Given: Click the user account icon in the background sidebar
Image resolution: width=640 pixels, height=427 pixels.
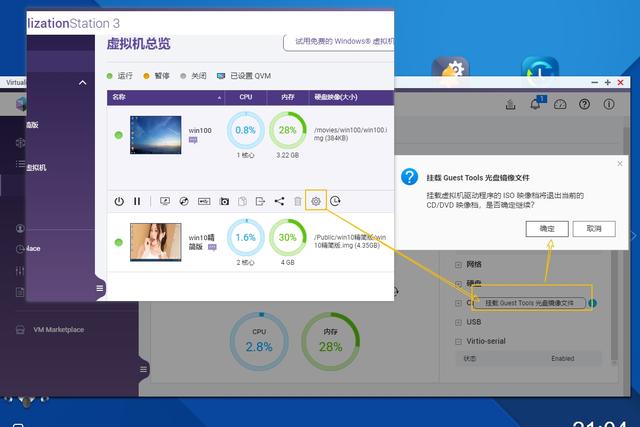Looking at the screenshot, I should pos(20,228).
